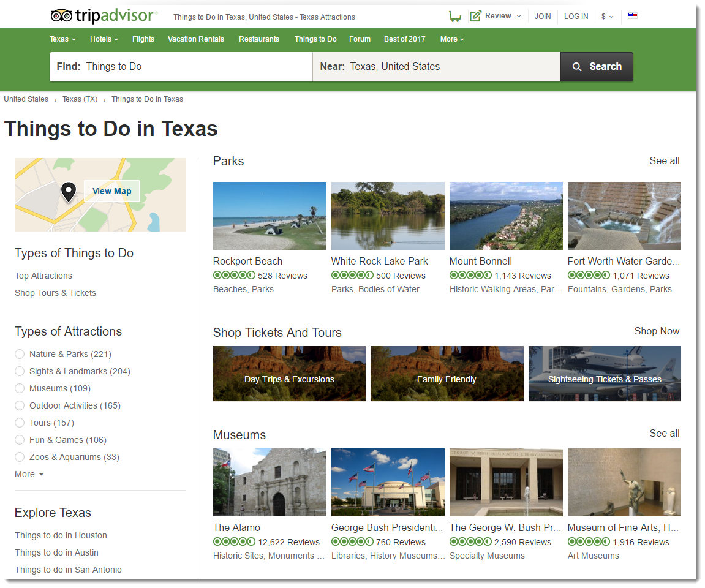Open the Rockport Beach photo thumbnail
The width and height of the screenshot is (705, 588).
point(270,216)
